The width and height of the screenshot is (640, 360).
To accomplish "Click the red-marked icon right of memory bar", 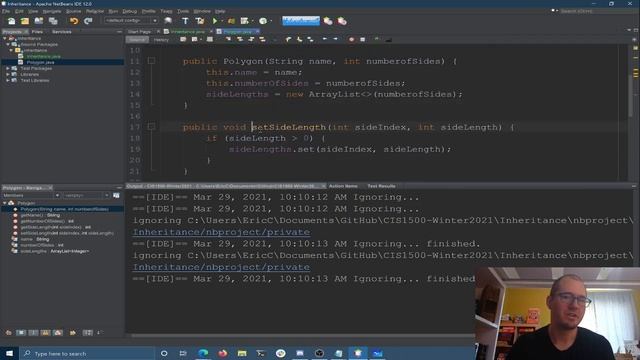I will coord(342,21).
